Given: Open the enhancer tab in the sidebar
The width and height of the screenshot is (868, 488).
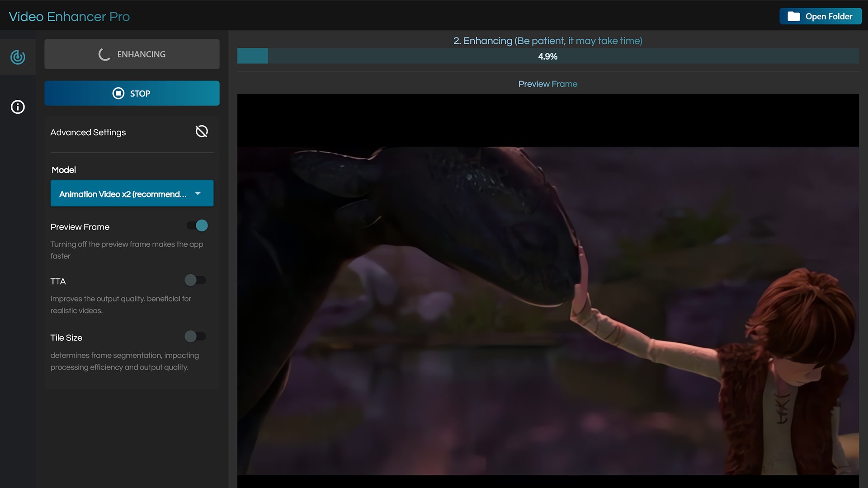Looking at the screenshot, I should click(x=18, y=57).
